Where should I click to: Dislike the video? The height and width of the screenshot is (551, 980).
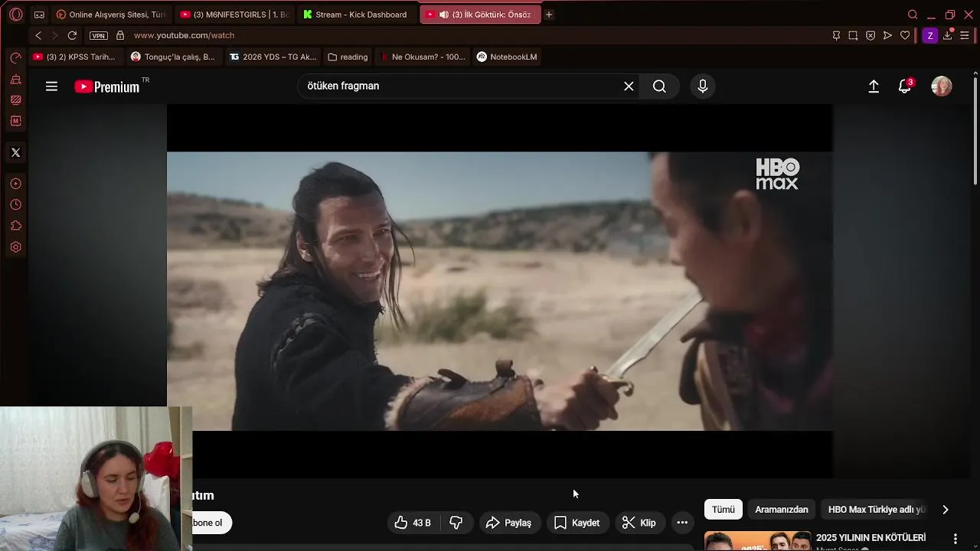(456, 523)
